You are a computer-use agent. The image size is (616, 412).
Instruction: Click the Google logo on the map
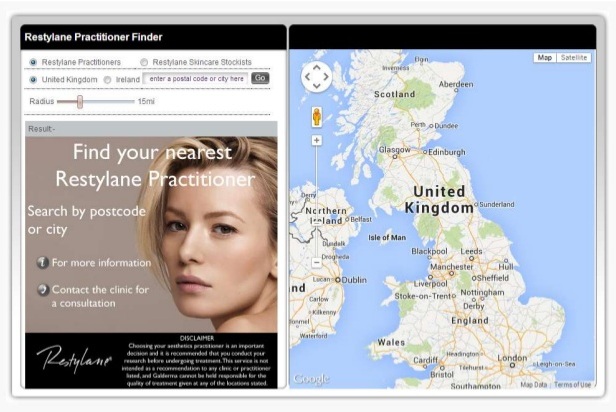(x=311, y=379)
